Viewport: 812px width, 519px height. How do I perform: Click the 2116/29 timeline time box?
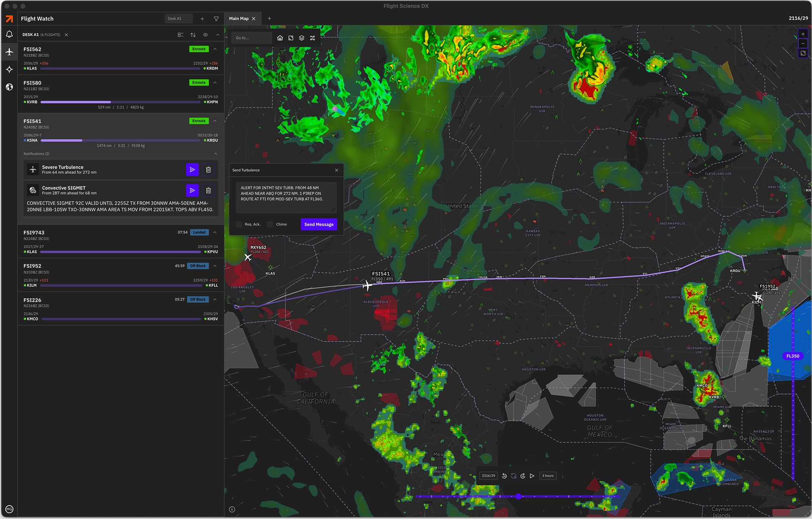(488, 476)
